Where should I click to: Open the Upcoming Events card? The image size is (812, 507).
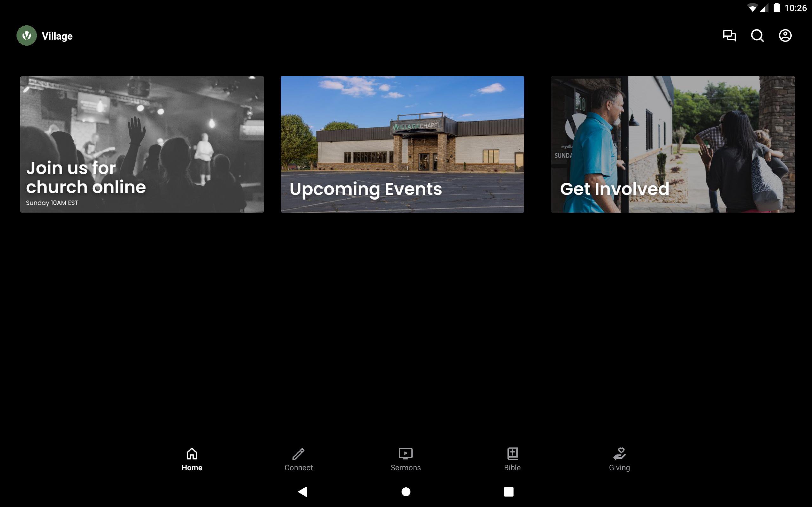click(x=402, y=144)
